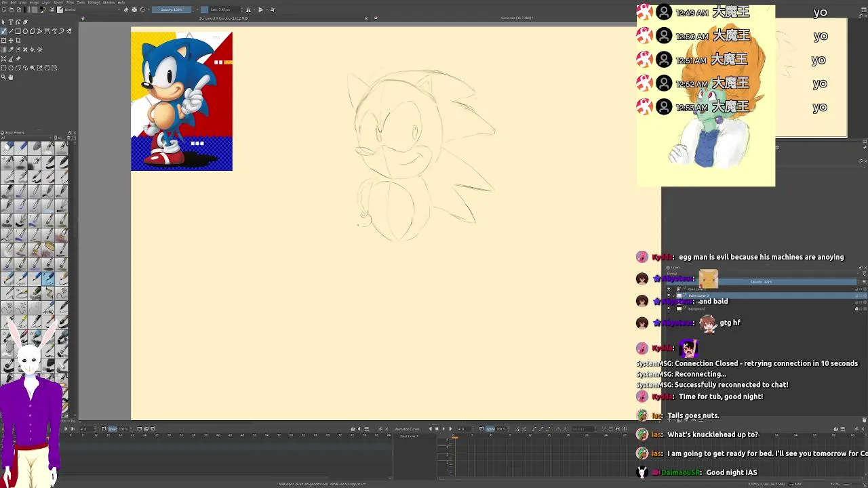
Task: Save the document from toolbar
Action: point(19,9)
